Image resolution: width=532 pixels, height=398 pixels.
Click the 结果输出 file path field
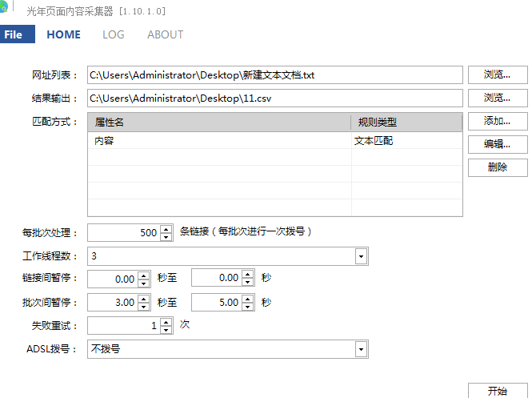pyautogui.click(x=275, y=98)
